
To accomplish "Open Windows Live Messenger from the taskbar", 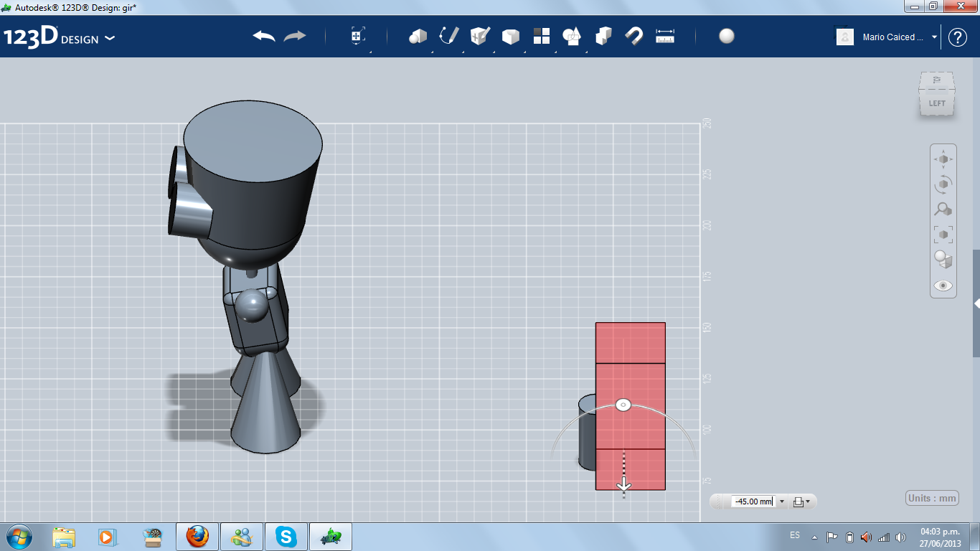I will tap(242, 537).
